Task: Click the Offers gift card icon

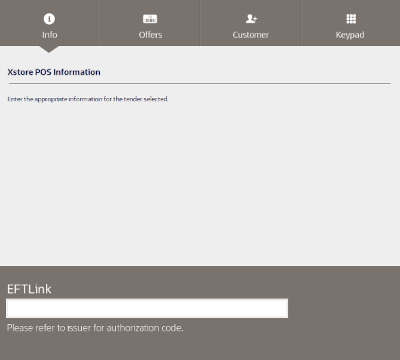Action: point(150,19)
